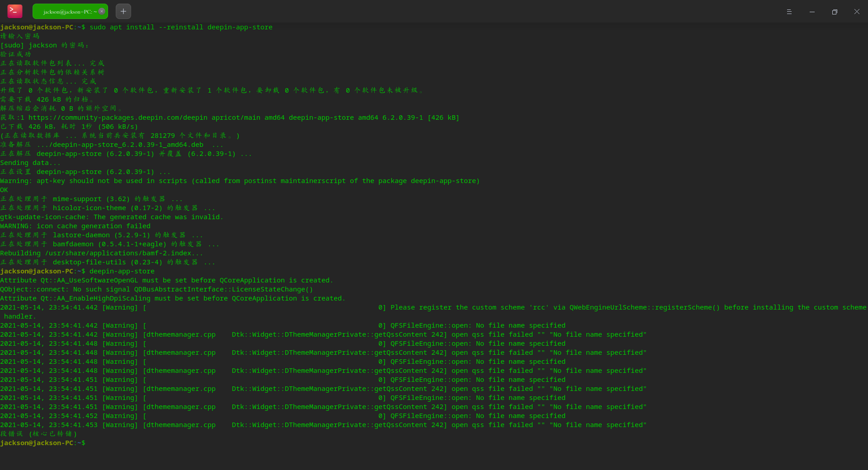Screen dimensions: 868x470
Task: Click the AA_UseSoftwareOpenGL attribute message line
Action: click(166, 280)
